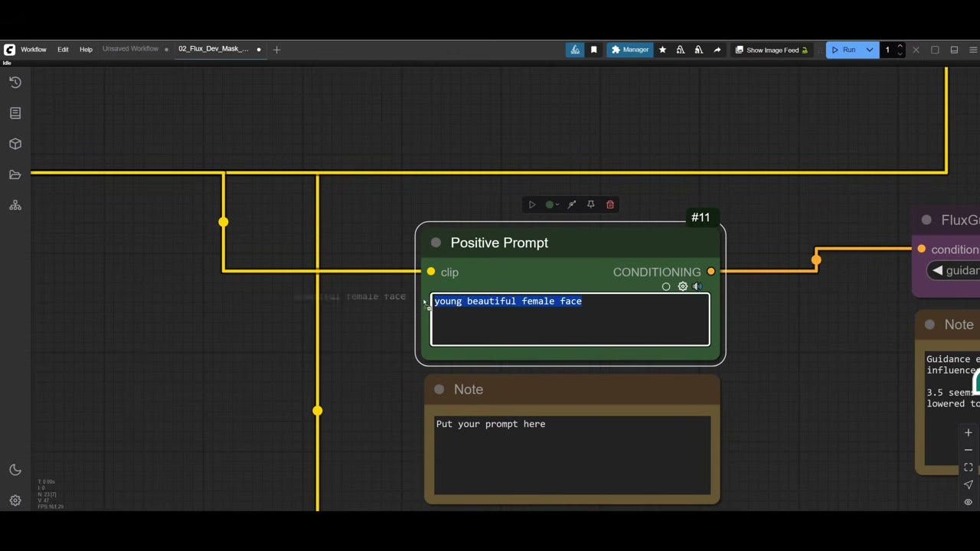This screenshot has height=551, width=980.
Task: Toggle dark theme with moon icon
Action: coord(15,470)
